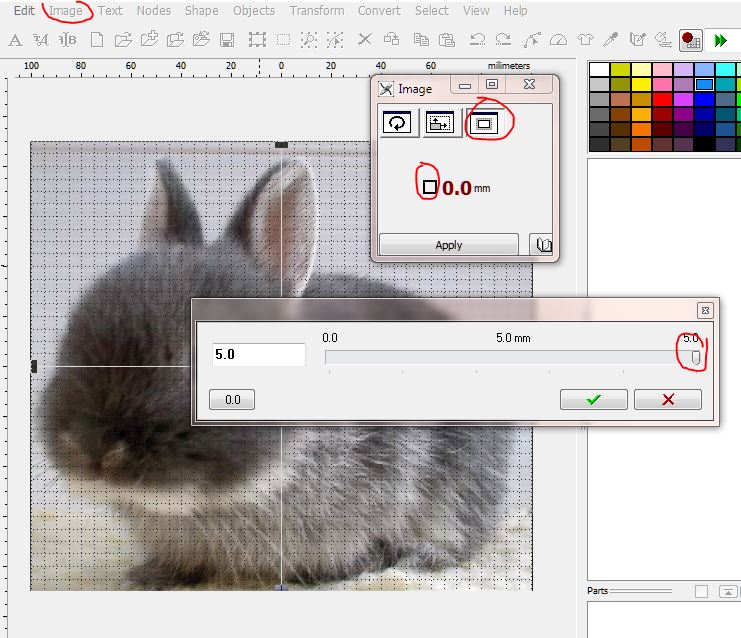Pick the red color swatch in palette
The width and height of the screenshot is (741, 638).
(661, 99)
